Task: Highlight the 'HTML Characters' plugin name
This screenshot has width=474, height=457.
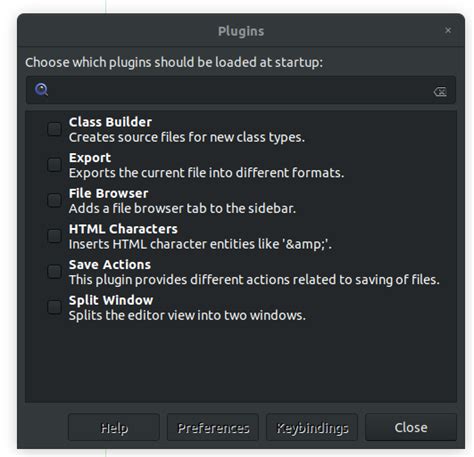Action: (123, 229)
